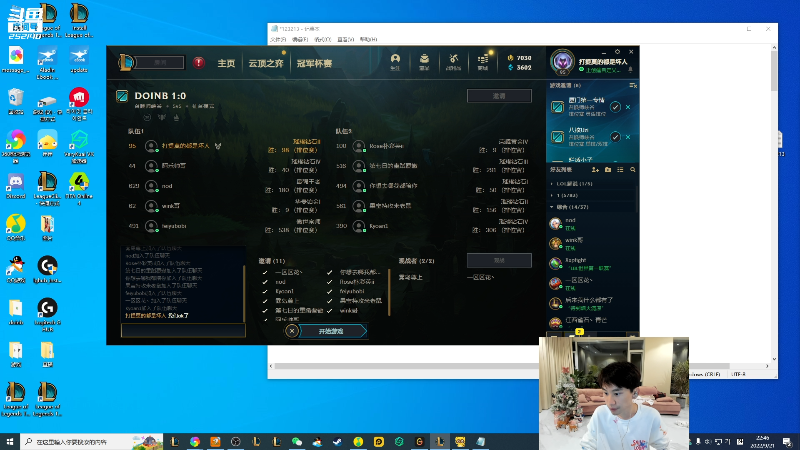Image resolution: width=800 pixels, height=450 pixels.
Task: Open the summoner profile icon in the header
Action: click(x=395, y=62)
